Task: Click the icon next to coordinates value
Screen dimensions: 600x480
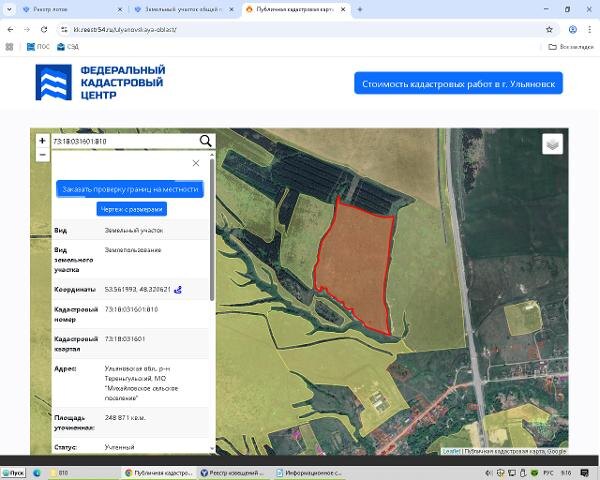Action: (x=178, y=290)
